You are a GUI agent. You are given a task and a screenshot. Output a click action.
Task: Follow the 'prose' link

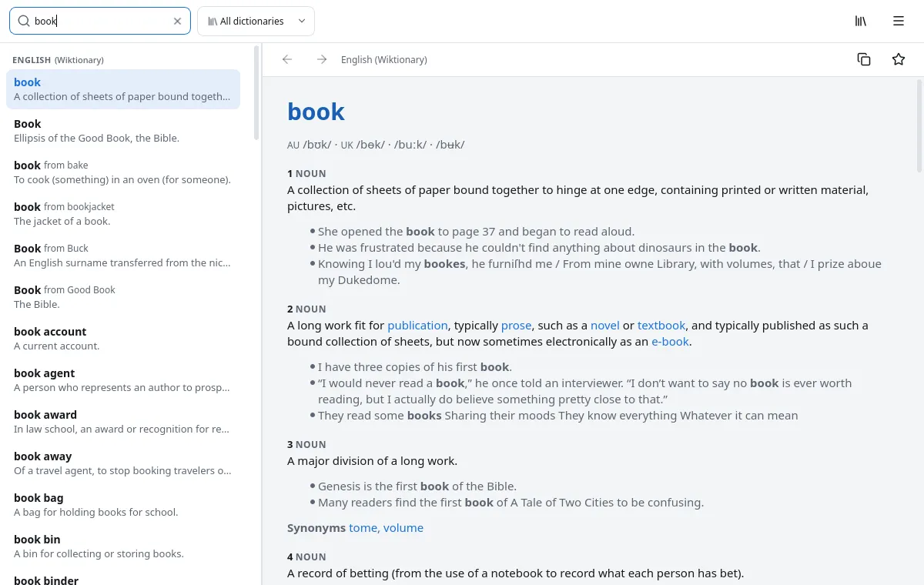(516, 326)
